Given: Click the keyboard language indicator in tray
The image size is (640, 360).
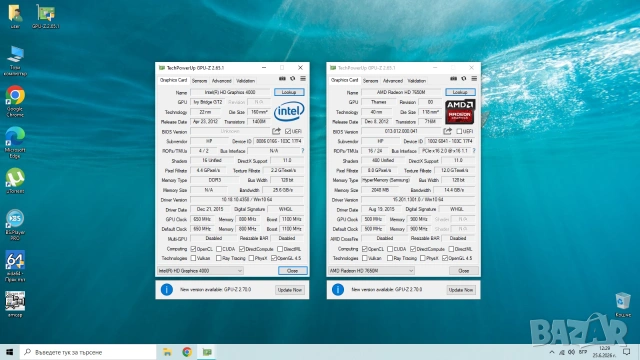Looking at the screenshot, I should coord(583,352).
